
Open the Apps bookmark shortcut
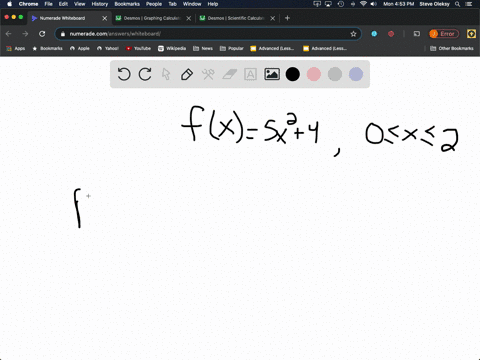point(16,48)
